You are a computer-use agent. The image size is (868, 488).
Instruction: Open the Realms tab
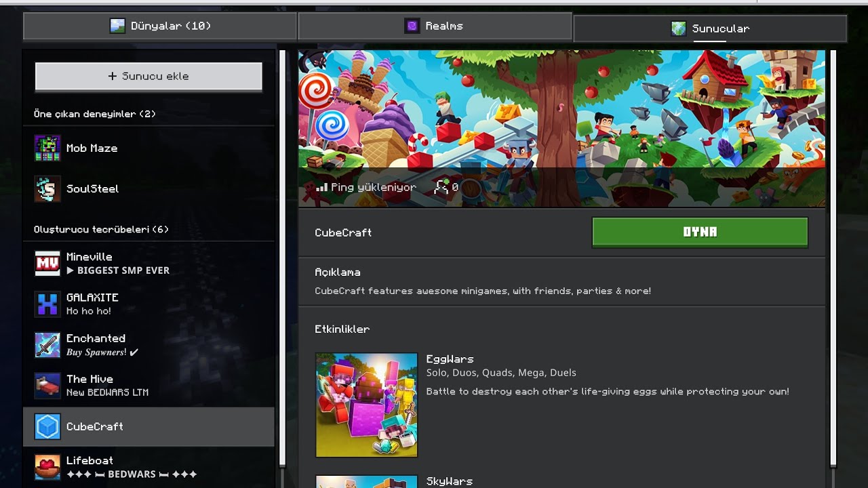click(x=435, y=26)
